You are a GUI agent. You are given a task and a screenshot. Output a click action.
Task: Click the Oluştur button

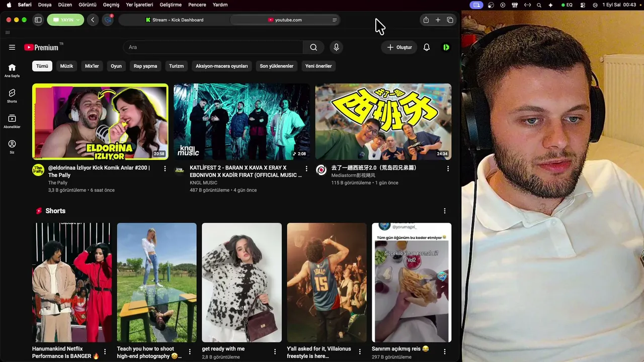[399, 47]
